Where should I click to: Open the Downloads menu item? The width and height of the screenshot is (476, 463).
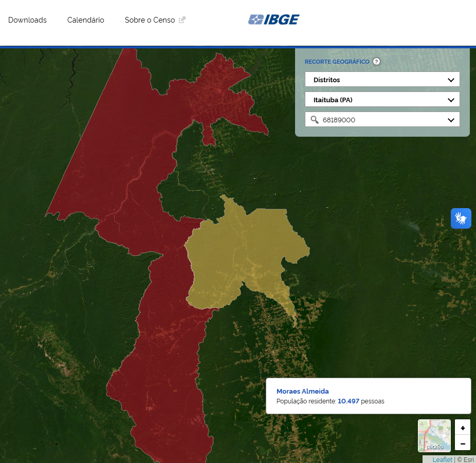(27, 20)
